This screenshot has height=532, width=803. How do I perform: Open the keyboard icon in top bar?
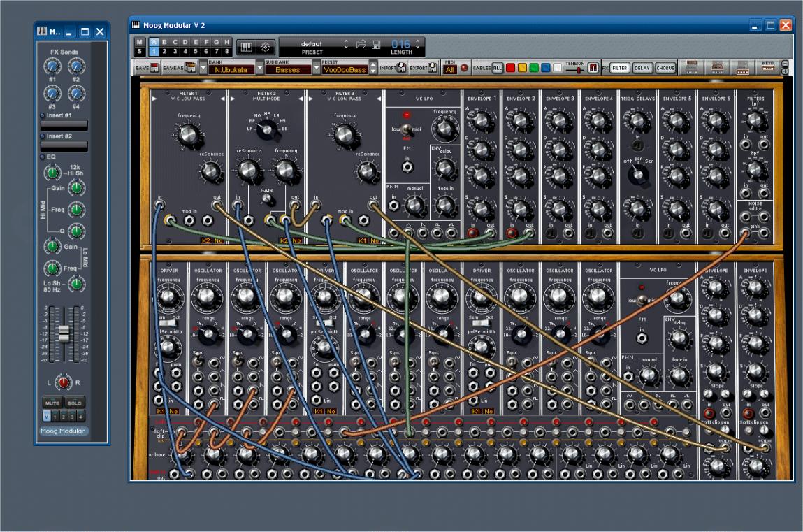(x=246, y=47)
